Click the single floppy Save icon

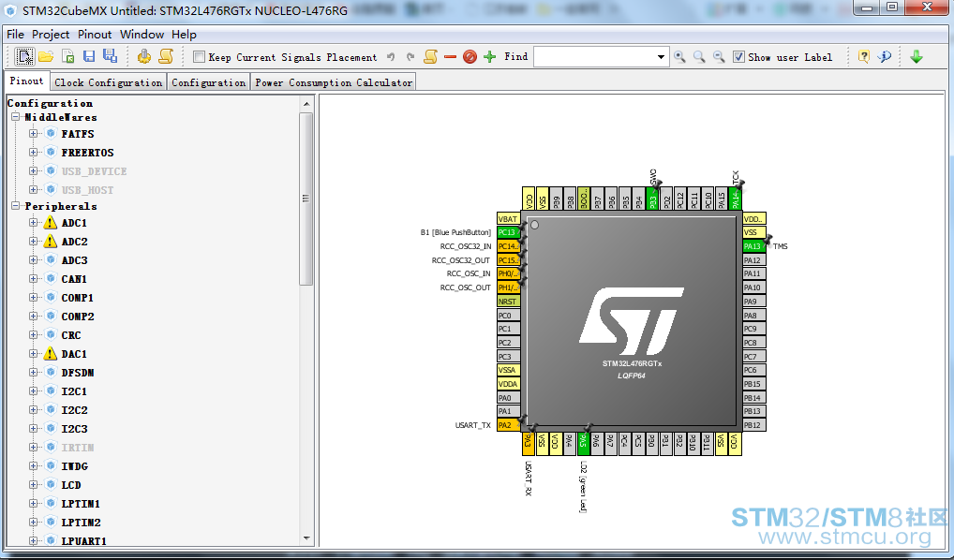pos(89,56)
